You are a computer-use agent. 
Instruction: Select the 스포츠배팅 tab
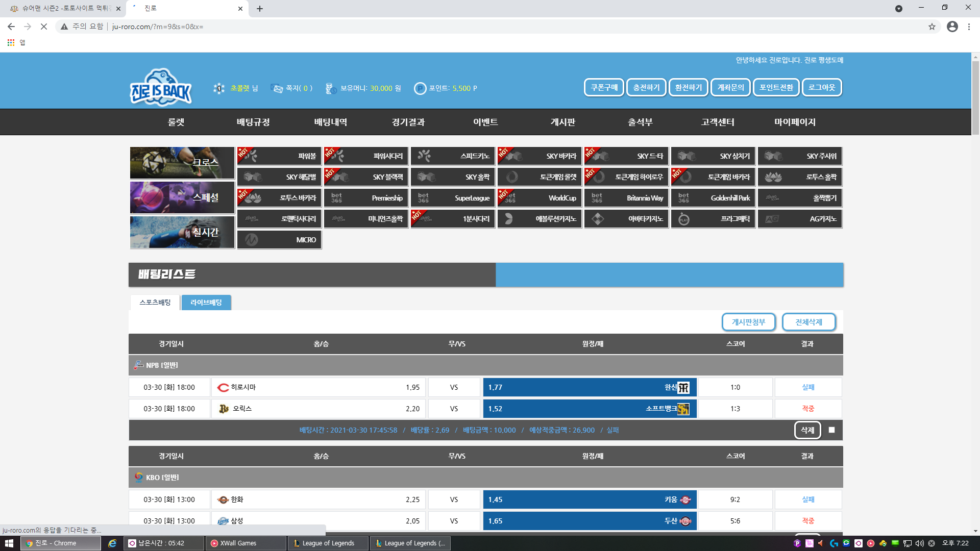pyautogui.click(x=155, y=303)
